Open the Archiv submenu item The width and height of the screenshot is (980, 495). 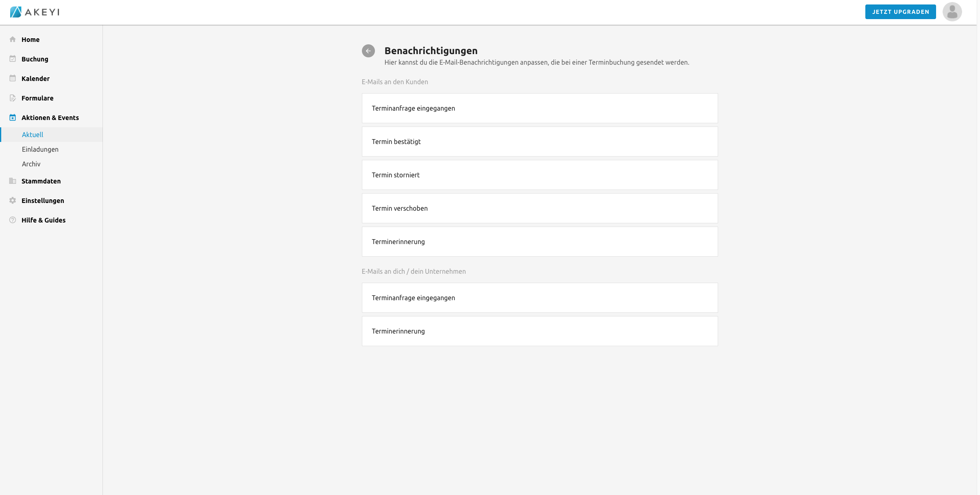[x=31, y=164]
